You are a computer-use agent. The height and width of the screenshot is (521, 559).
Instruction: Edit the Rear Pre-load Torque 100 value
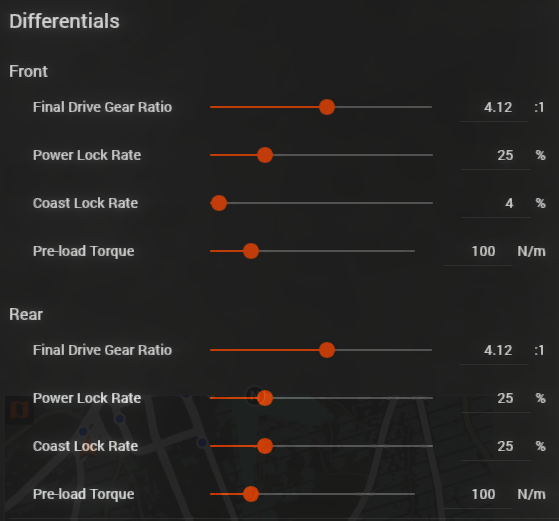click(478, 494)
